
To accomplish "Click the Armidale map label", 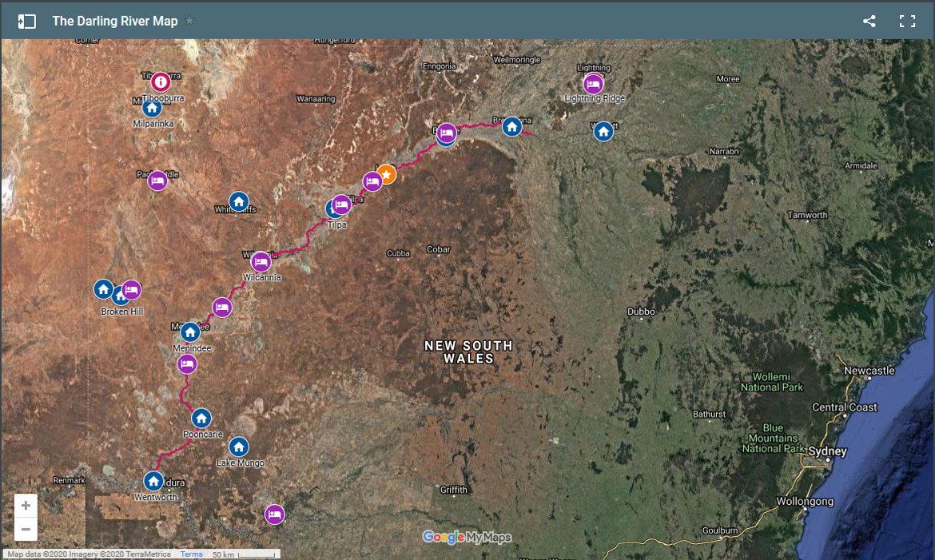I will 861,166.
